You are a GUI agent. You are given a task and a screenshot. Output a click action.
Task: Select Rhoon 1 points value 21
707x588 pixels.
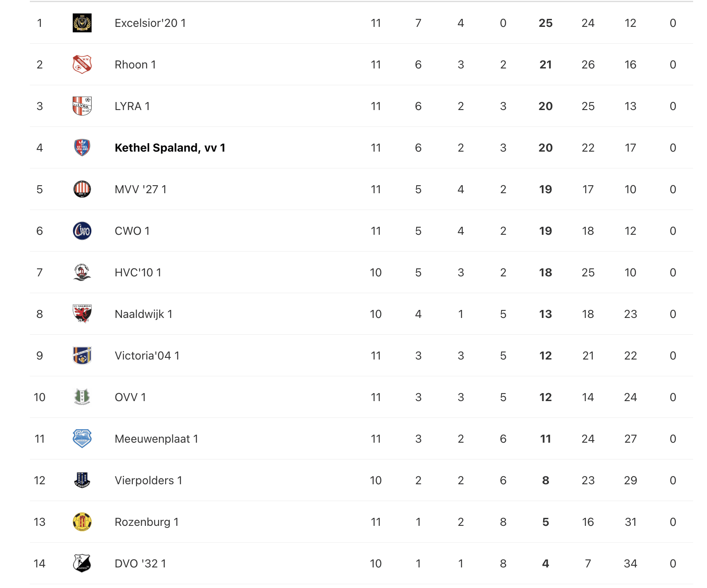546,65
